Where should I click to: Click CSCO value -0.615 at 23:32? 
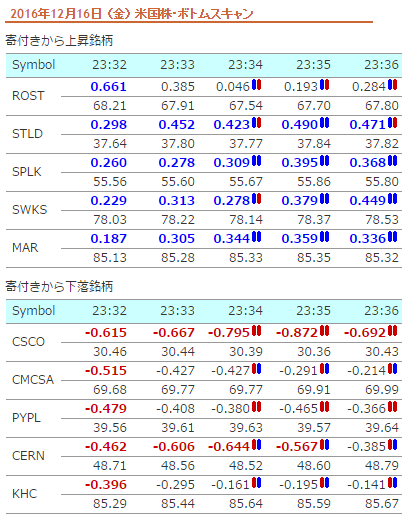pos(106,333)
